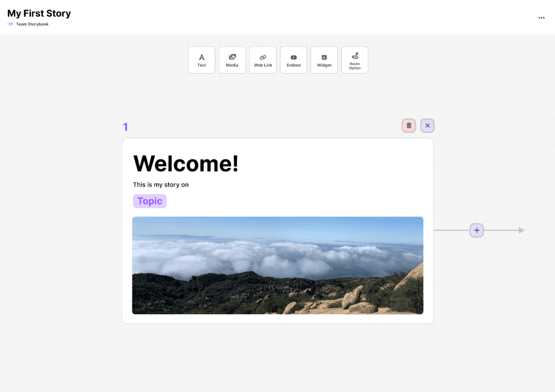
Task: Click the My First Story title
Action: click(39, 13)
